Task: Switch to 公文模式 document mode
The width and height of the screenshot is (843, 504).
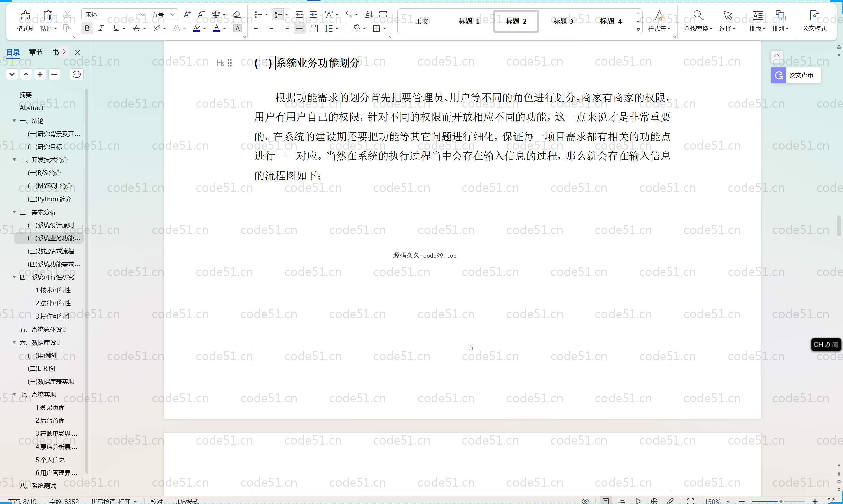Action: (814, 21)
